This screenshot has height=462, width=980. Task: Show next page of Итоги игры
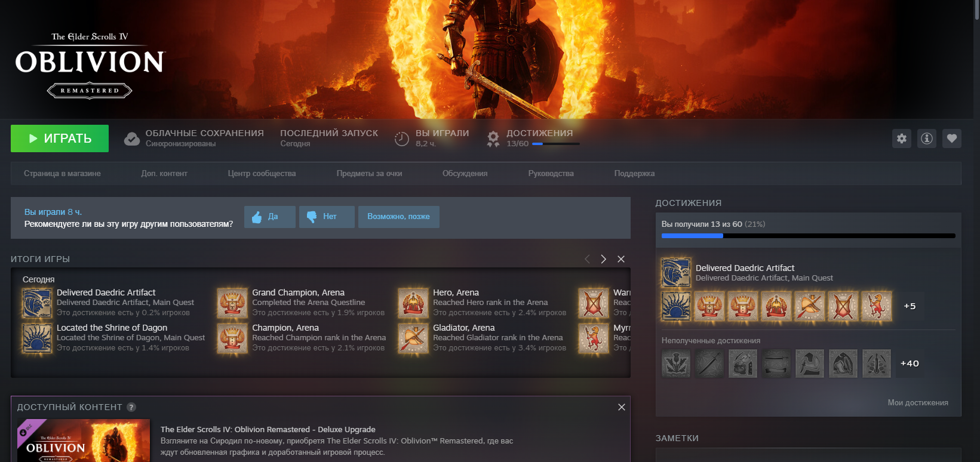click(603, 259)
